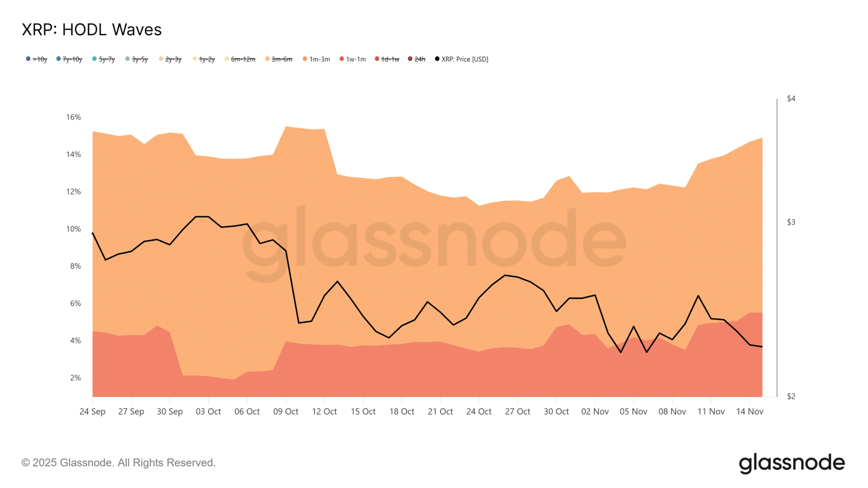Hide the 1w-1m legend series
This screenshot has width=868, height=488.
[353, 59]
